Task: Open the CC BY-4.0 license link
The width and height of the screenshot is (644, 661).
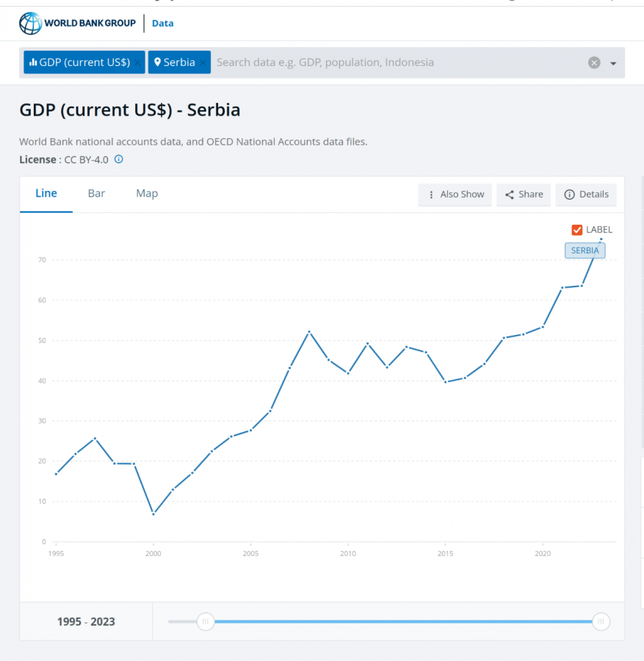Action: [x=86, y=159]
